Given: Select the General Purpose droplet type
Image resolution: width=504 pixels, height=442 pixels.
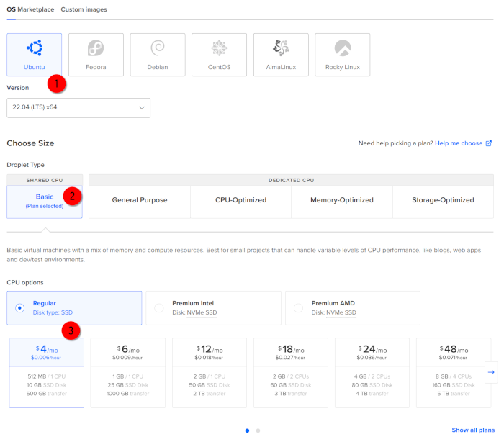Looking at the screenshot, I should [x=140, y=200].
